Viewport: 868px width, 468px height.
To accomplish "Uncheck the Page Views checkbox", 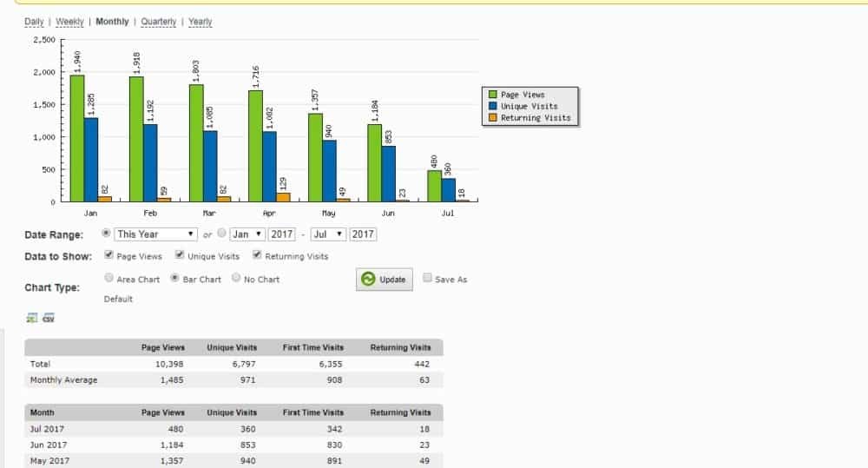I will [108, 255].
